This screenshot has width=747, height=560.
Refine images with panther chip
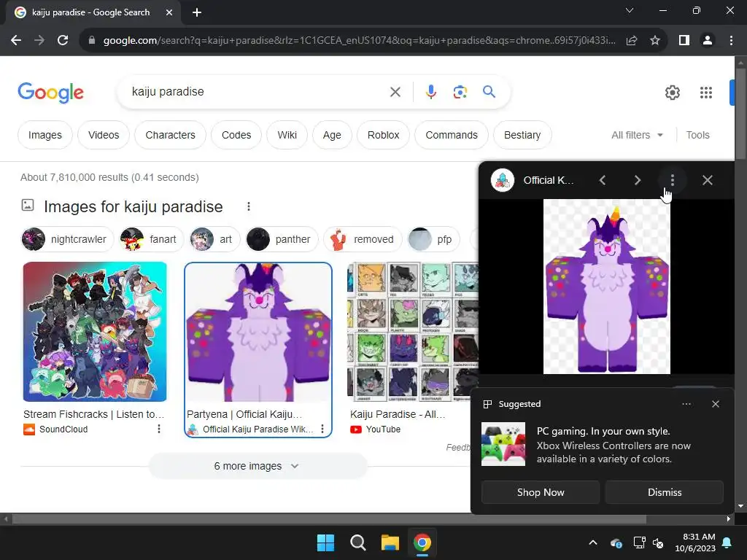pyautogui.click(x=281, y=239)
